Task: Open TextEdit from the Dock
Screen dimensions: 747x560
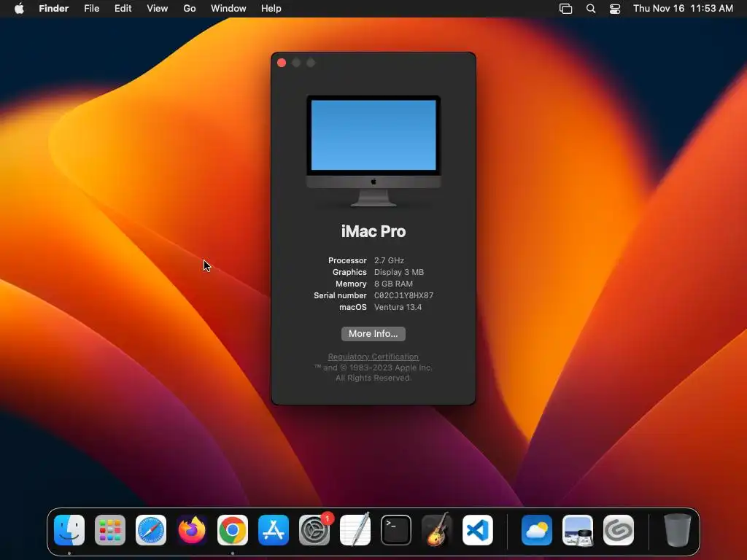Action: point(355,530)
